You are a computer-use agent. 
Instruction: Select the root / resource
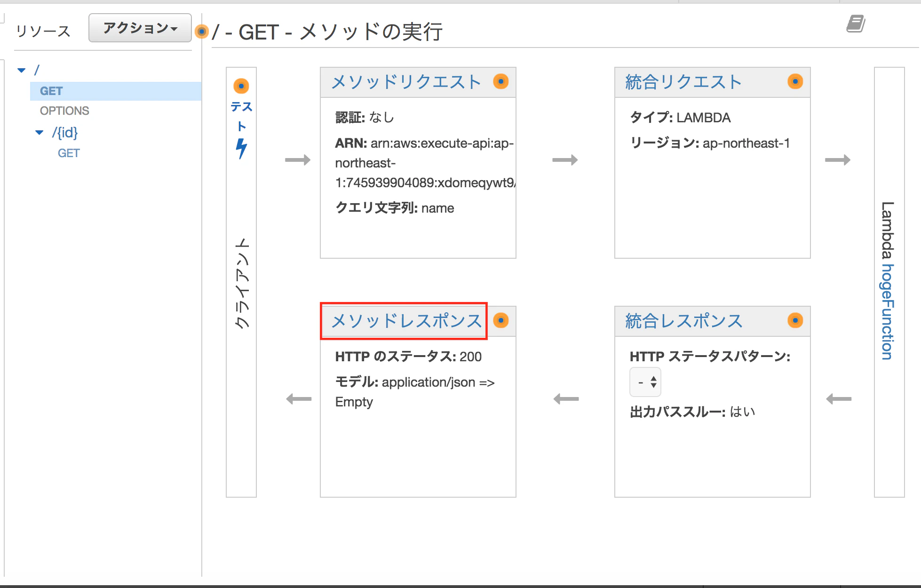click(x=37, y=70)
